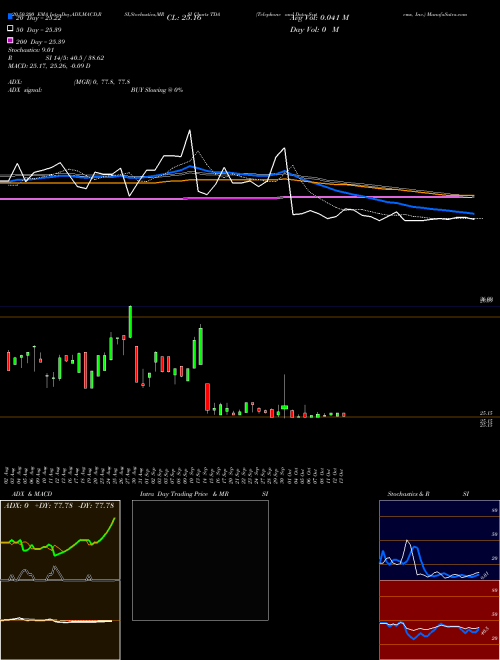Click the MACD line panel below ADX
This screenshot has width=500, height=660.
point(60,620)
